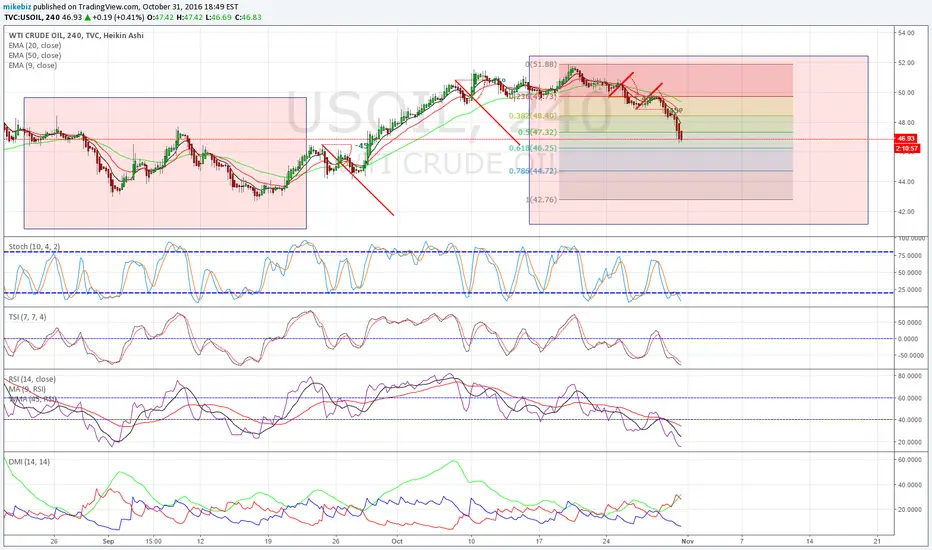This screenshot has width=932, height=550.
Task: Click the TVC:USOIL, 240 symbol label
Action: [32, 17]
